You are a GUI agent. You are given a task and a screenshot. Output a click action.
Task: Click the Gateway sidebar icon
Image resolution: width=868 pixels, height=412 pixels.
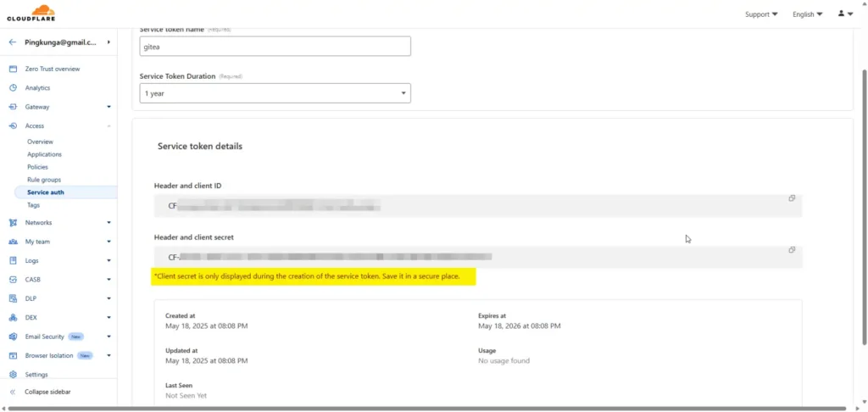click(x=14, y=107)
